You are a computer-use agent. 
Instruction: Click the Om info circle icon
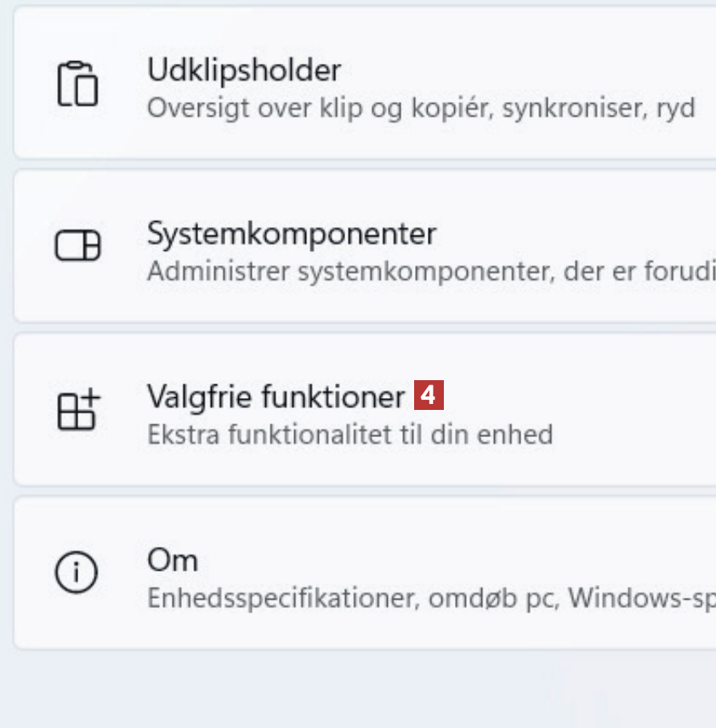click(77, 573)
